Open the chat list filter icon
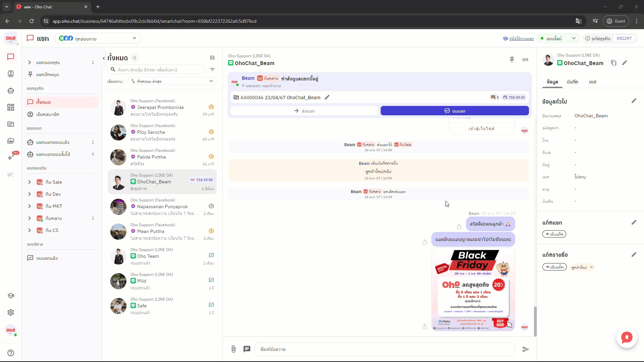The image size is (644, 362). point(212,70)
